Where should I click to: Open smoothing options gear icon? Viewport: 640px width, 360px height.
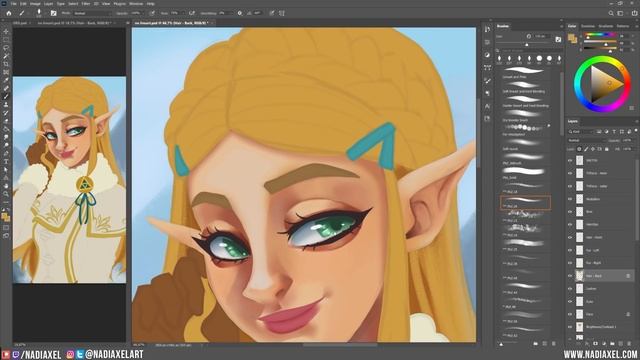point(240,13)
